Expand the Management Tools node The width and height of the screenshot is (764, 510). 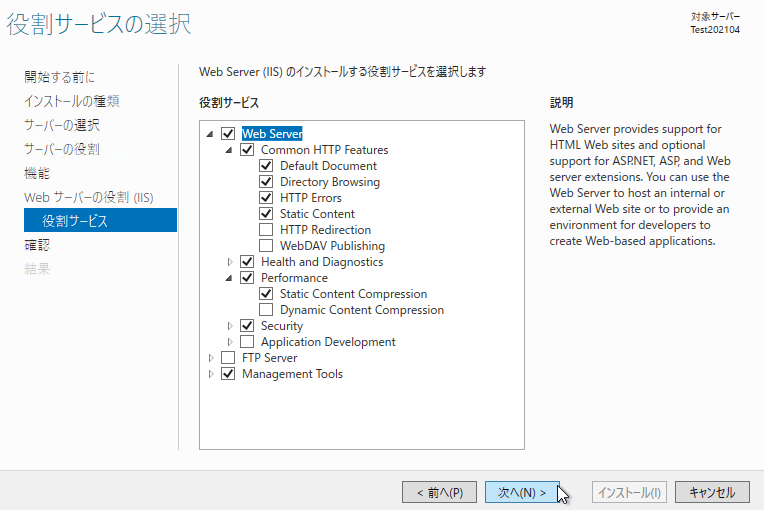pyautogui.click(x=211, y=374)
